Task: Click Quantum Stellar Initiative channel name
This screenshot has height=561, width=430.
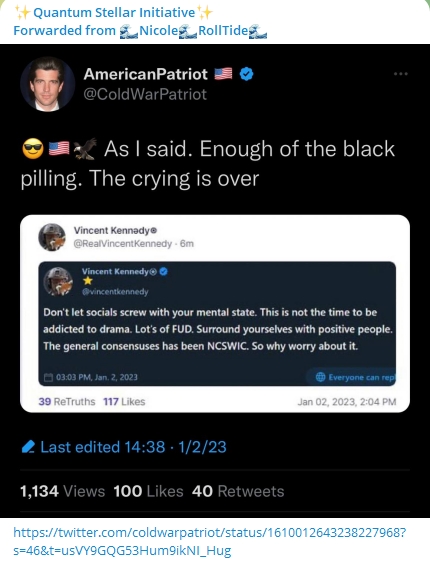Action: 114,13
